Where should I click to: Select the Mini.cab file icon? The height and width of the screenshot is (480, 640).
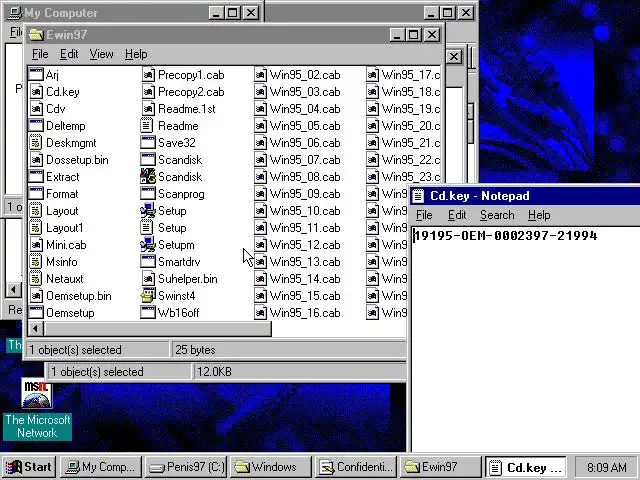tap(36, 245)
